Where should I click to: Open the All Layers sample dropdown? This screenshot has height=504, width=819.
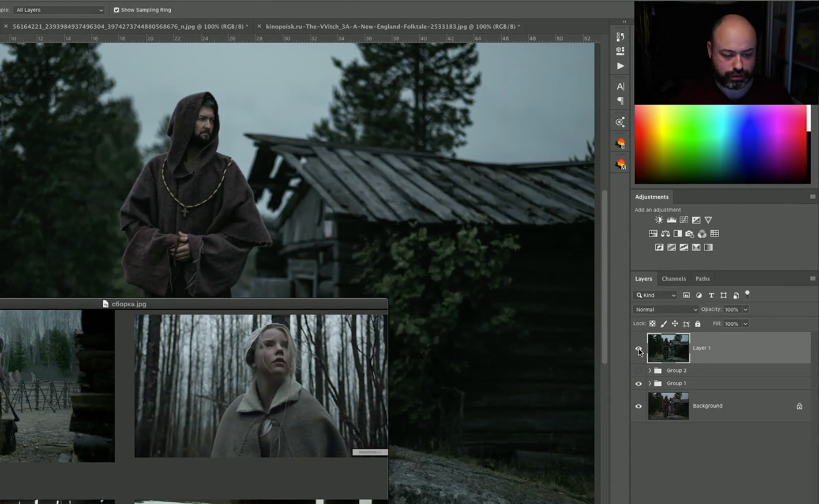pyautogui.click(x=59, y=10)
